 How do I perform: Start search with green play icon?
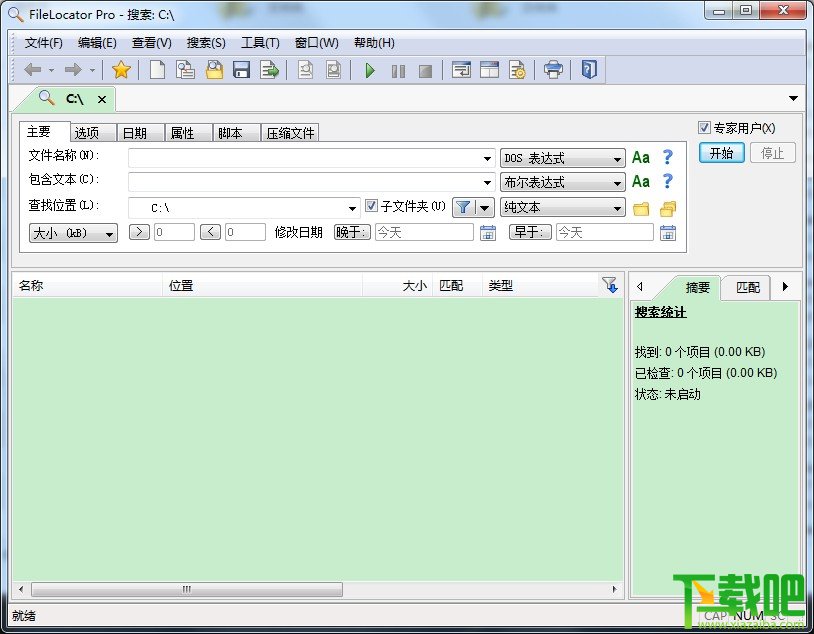click(370, 70)
